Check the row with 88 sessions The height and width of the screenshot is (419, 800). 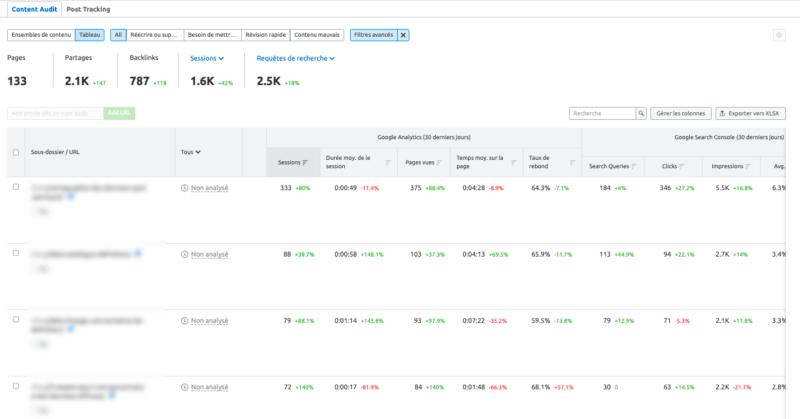tap(16, 253)
